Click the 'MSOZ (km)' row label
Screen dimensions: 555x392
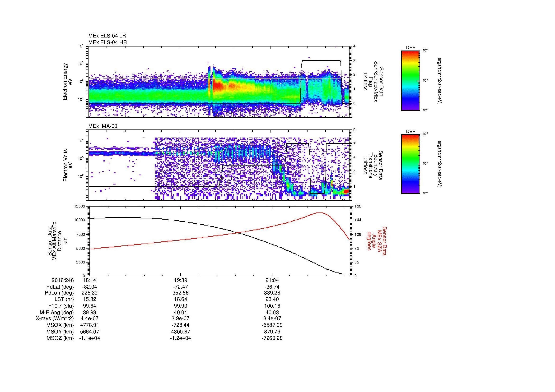point(60,338)
